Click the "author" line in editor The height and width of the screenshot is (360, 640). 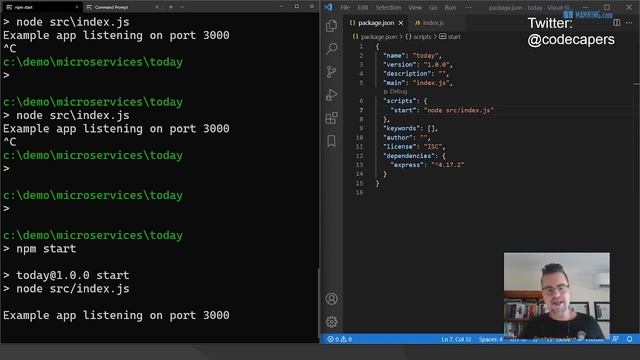point(407,138)
